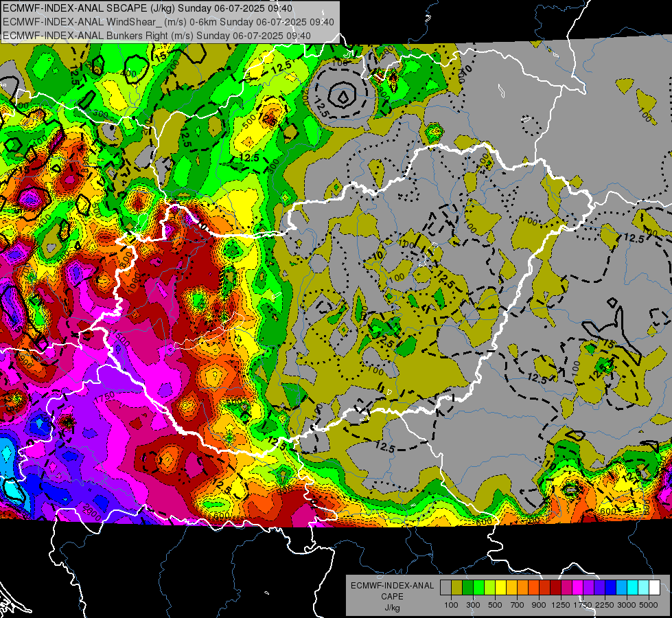Click the 500 tick value in the legend
The width and height of the screenshot is (672, 618).
495,605
